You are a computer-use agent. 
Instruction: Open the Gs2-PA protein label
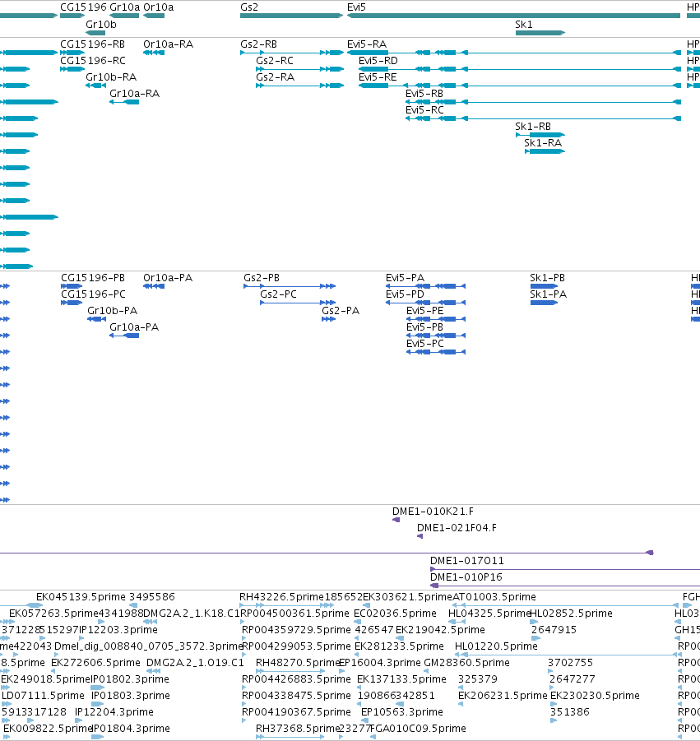click(x=341, y=311)
